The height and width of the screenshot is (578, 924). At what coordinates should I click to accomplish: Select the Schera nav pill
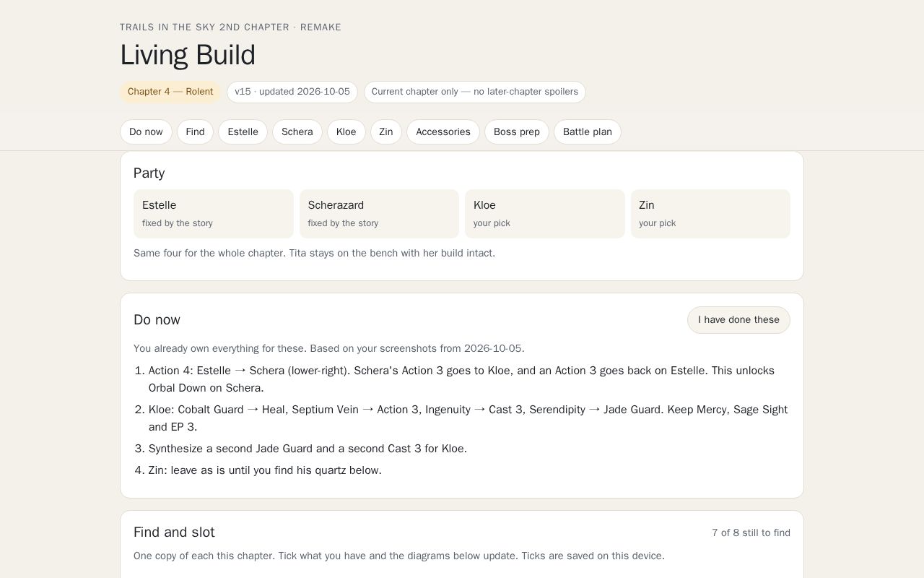click(297, 132)
